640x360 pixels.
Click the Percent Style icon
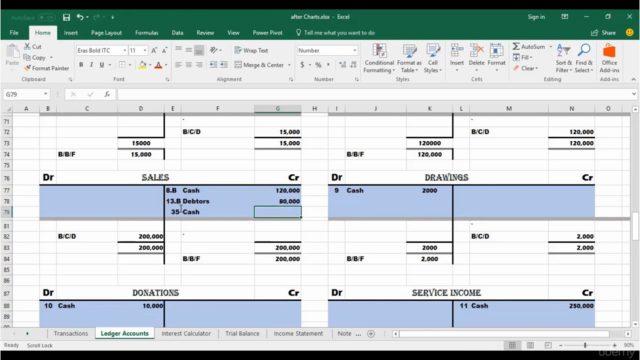[318, 65]
